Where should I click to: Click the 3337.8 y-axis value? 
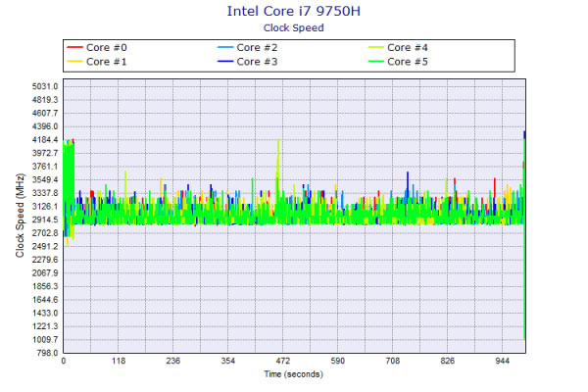pos(45,193)
